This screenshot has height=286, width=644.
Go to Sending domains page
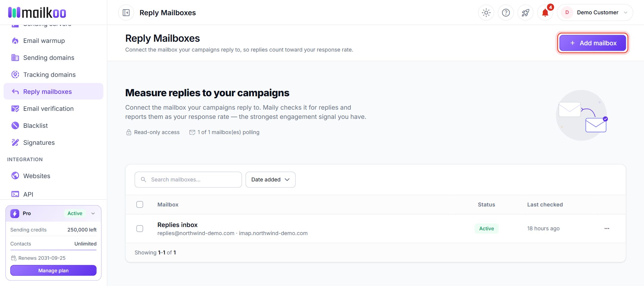point(53,58)
